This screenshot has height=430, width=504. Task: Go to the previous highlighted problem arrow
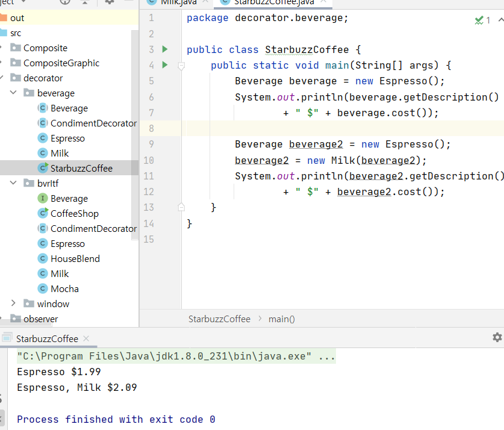coord(501,20)
